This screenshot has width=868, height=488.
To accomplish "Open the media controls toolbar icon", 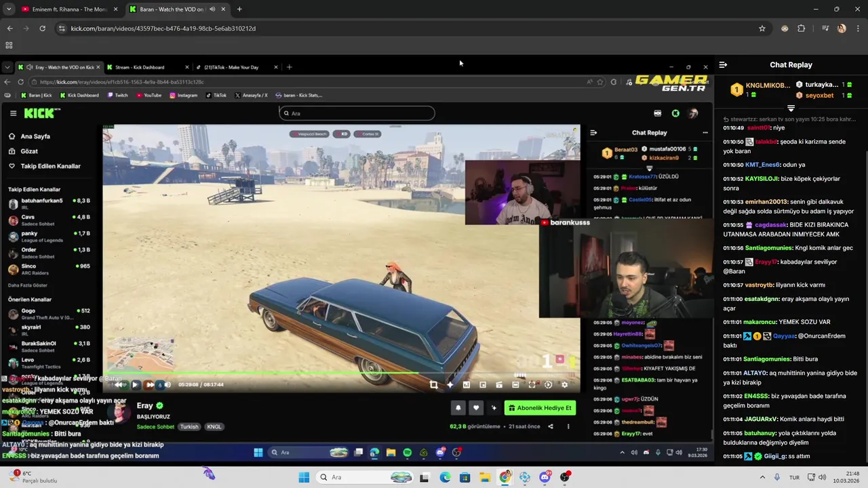I will coord(825,28).
